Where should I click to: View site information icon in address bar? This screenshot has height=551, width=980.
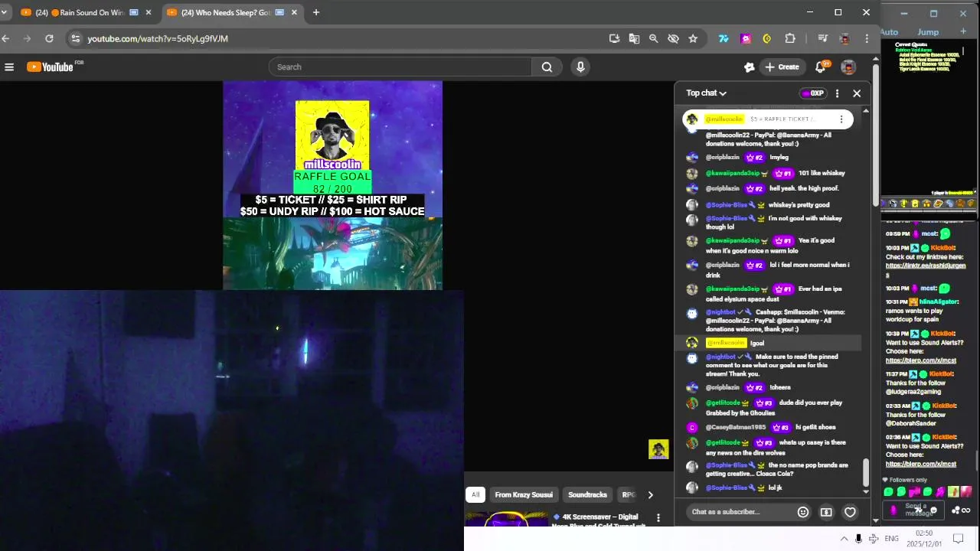[74, 38]
